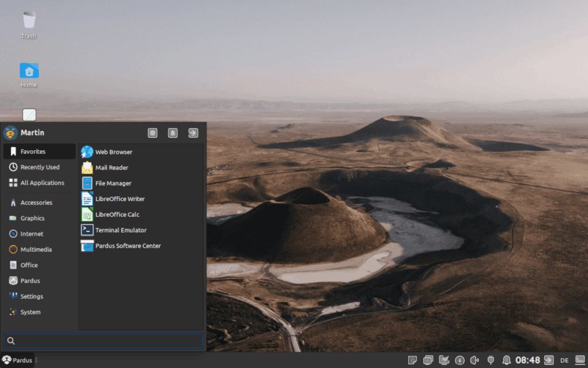Select Recently Used category
The image size is (588, 368).
[40, 167]
